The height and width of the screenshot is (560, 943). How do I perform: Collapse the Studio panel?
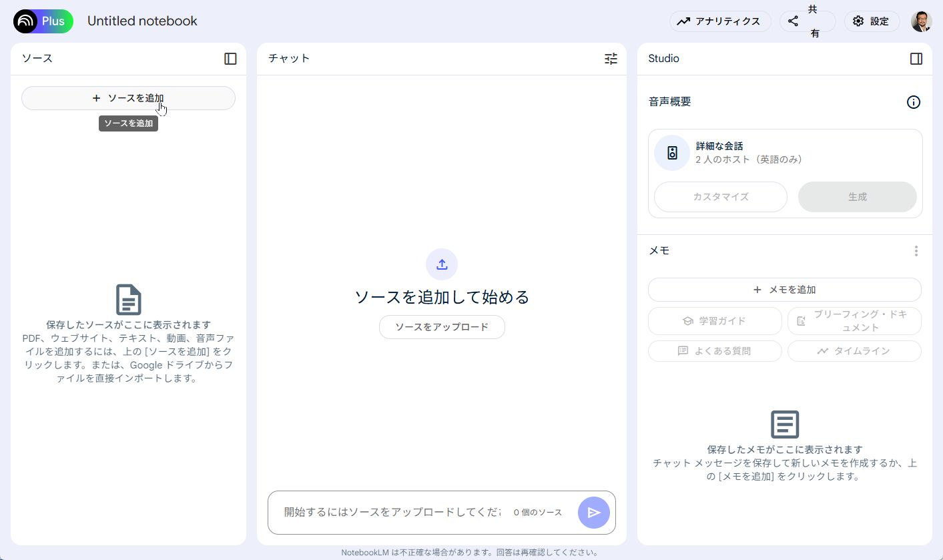(x=916, y=59)
